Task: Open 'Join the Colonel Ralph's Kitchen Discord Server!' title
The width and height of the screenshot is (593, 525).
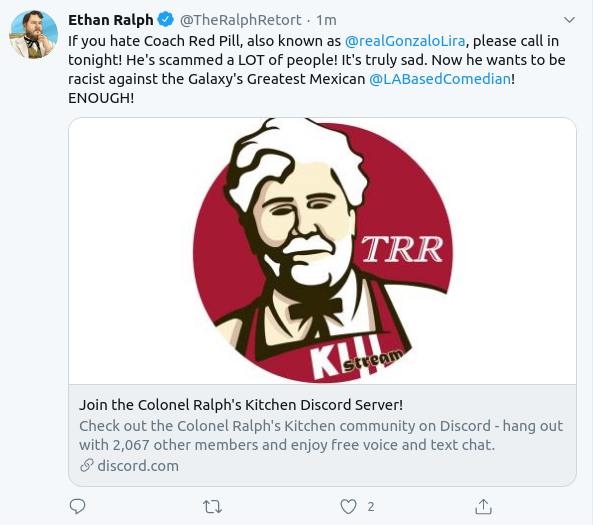Action: click(x=241, y=405)
